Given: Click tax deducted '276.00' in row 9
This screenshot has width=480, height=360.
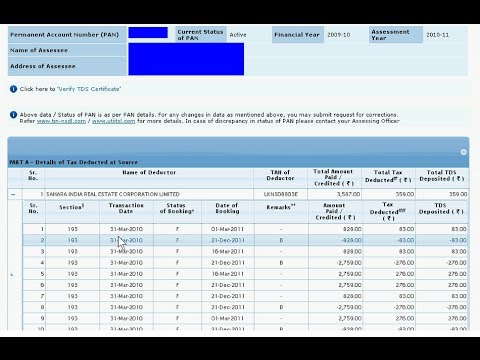Looking at the screenshot, I should point(405,318).
